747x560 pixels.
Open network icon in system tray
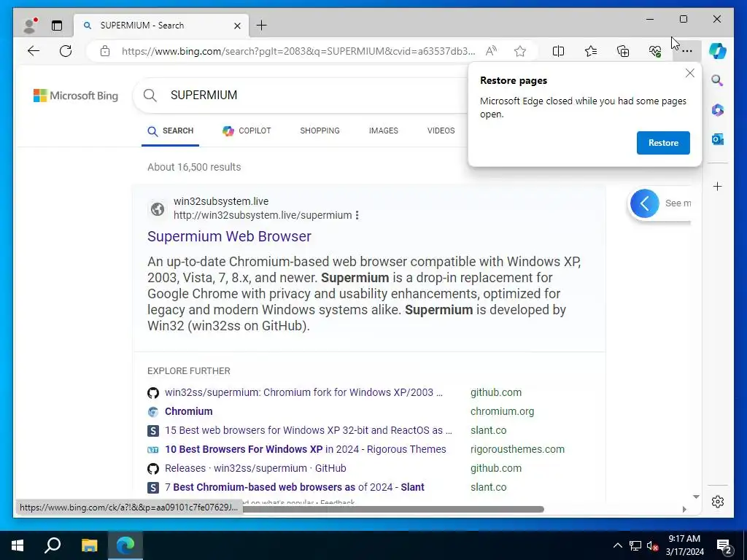click(635, 545)
